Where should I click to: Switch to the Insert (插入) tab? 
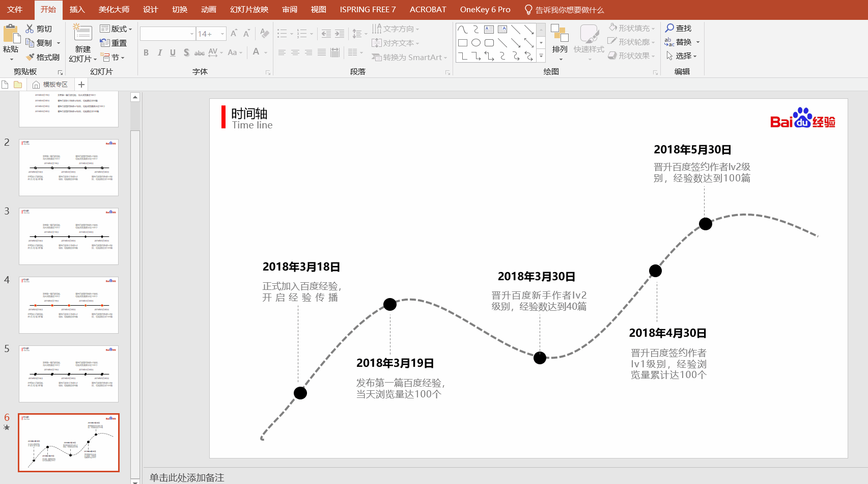tap(77, 10)
